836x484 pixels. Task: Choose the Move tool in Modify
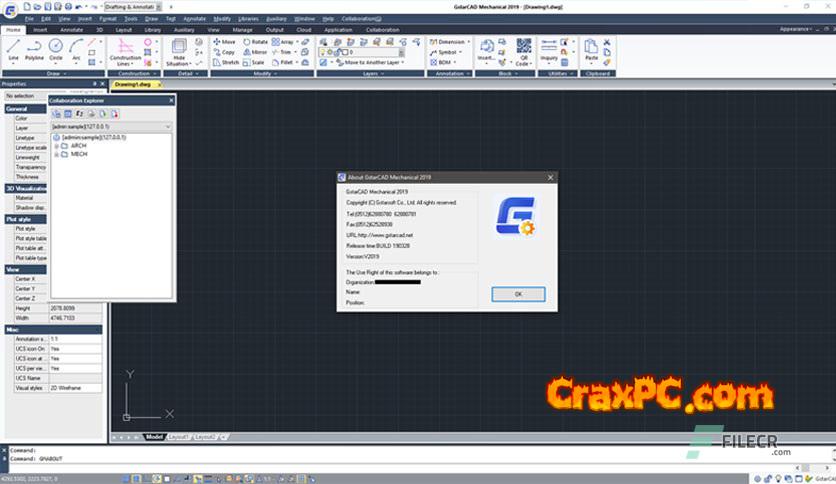224,42
